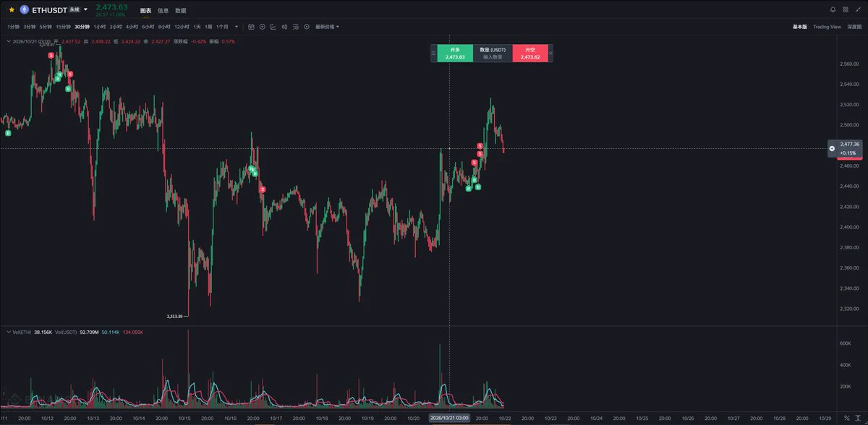Image resolution: width=868 pixels, height=425 pixels.
Task: Open the calendar date picker icon
Action: tap(251, 27)
